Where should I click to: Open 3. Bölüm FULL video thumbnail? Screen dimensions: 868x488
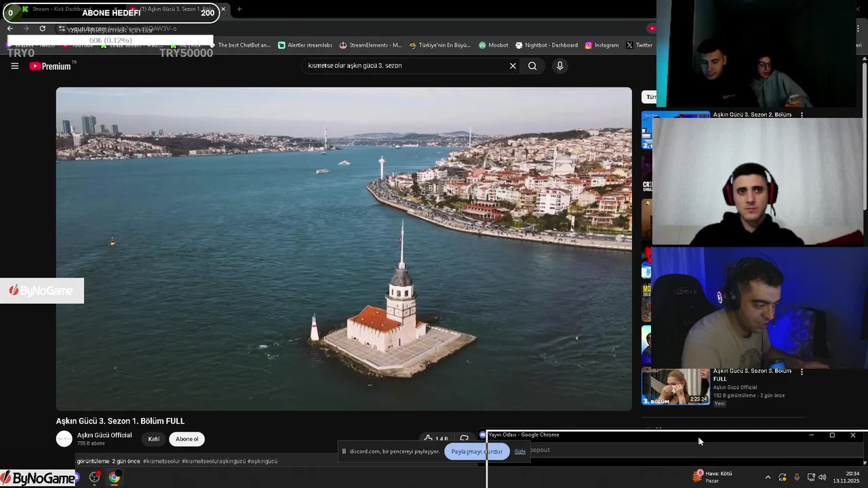(675, 386)
